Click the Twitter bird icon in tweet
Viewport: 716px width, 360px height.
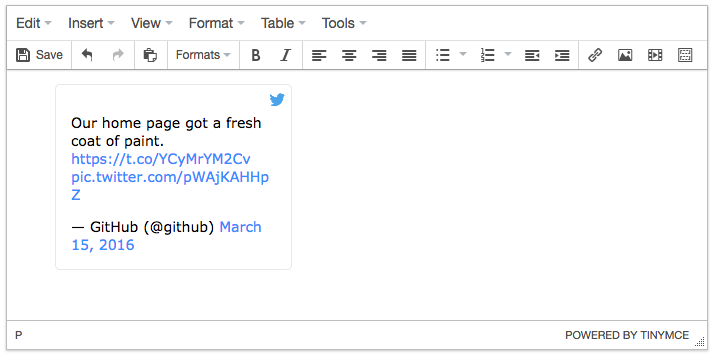click(x=277, y=99)
